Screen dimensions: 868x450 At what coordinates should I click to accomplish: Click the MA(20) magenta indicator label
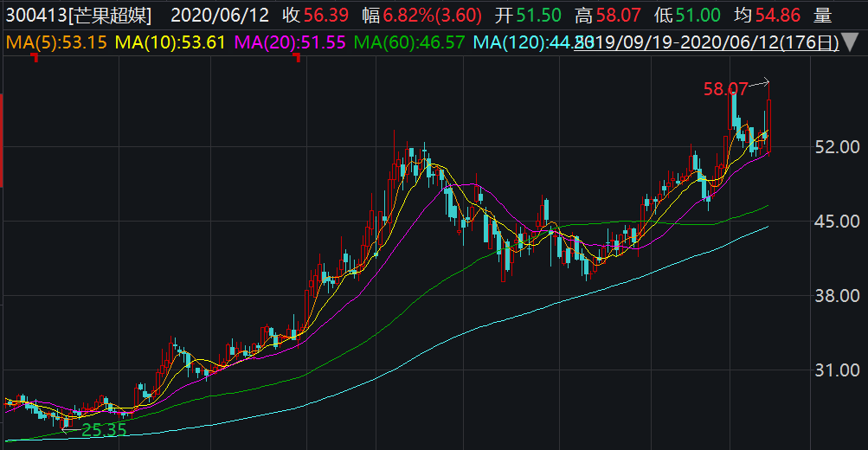pyautogui.click(x=289, y=42)
